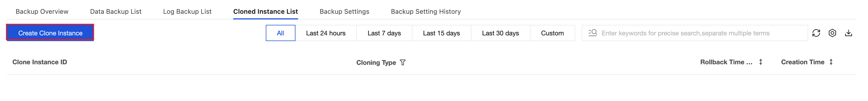This screenshot has height=101, width=868.
Task: Choose the Last 30 days range
Action: tap(500, 33)
